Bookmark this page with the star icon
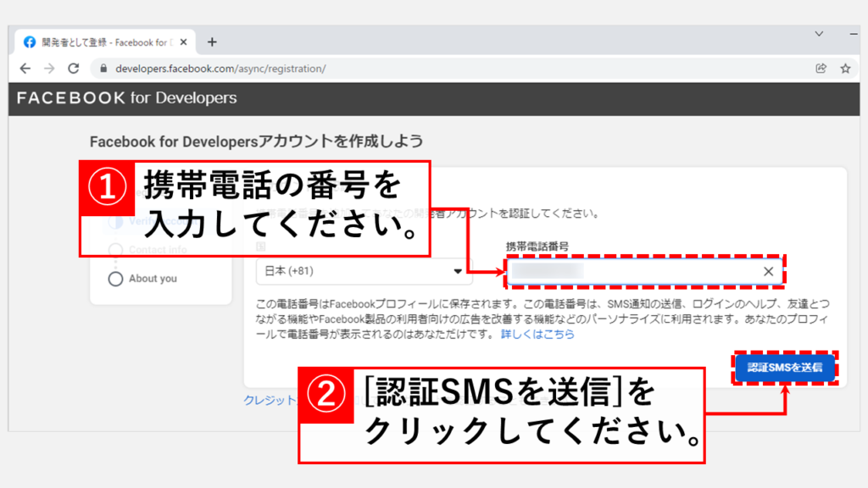The width and height of the screenshot is (868, 488). click(845, 69)
